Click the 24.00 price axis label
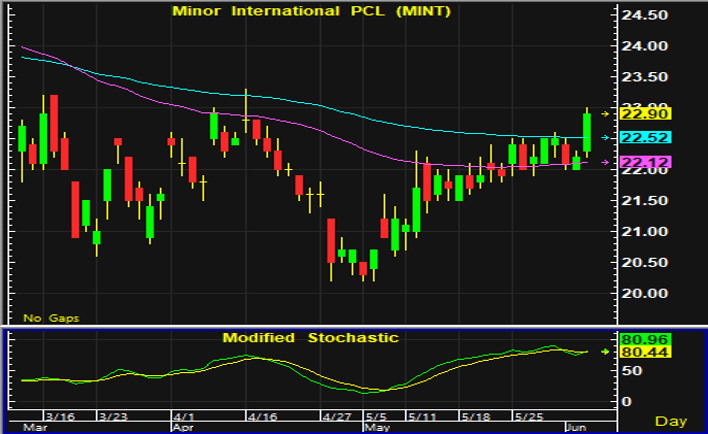This screenshot has height=434, width=708. [644, 46]
